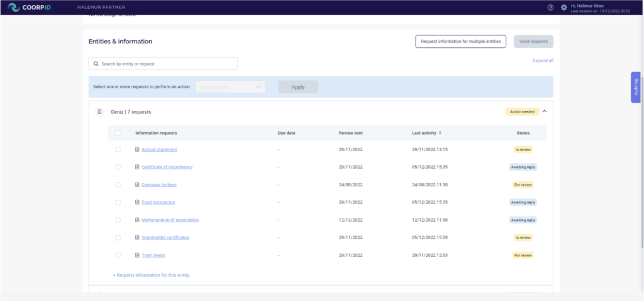Check the Annual statement row checkbox
The height and width of the screenshot is (301, 644).
(x=118, y=150)
